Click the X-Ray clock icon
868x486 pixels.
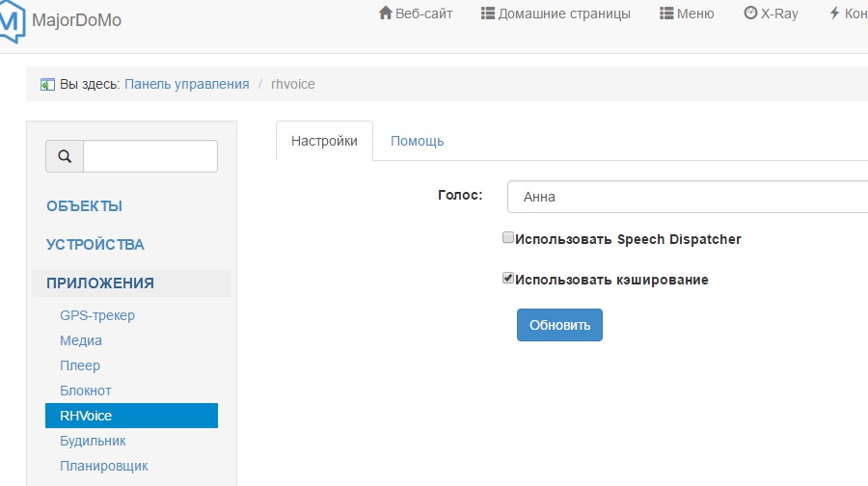click(750, 13)
